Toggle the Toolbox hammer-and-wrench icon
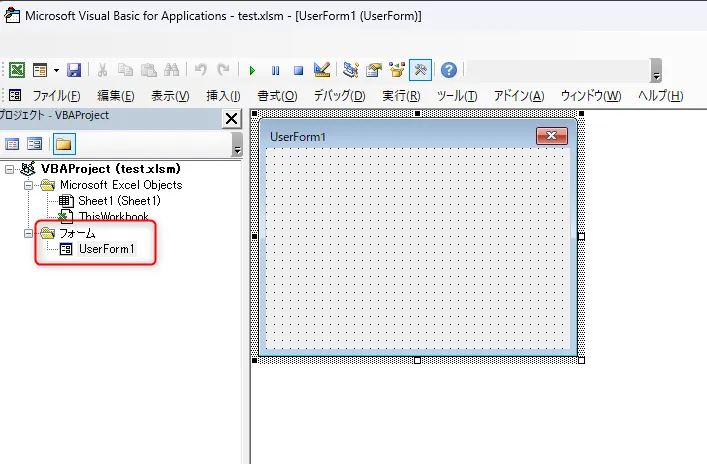Viewport: 707px width, 464px height. 420,70
